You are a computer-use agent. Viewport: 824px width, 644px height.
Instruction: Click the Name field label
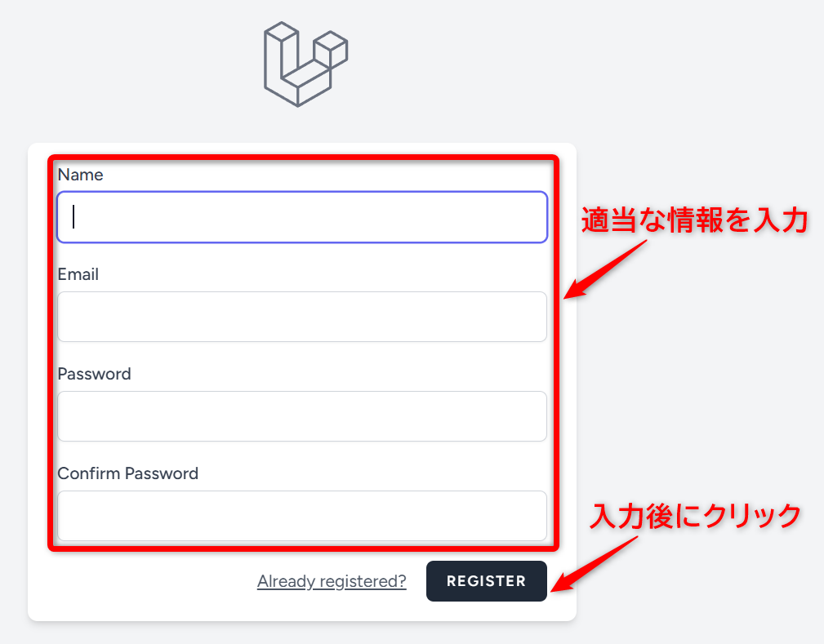[80, 175]
